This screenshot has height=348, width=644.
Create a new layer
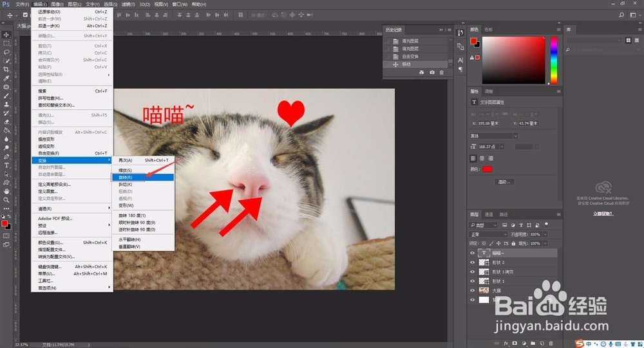[x=542, y=343]
